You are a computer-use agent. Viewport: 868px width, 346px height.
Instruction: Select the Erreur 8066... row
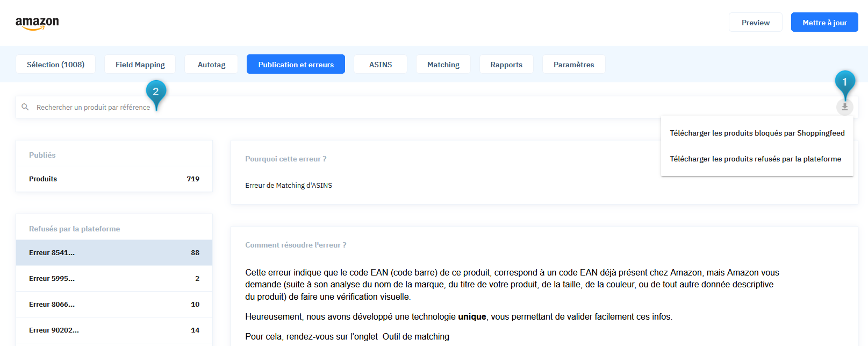(114, 305)
